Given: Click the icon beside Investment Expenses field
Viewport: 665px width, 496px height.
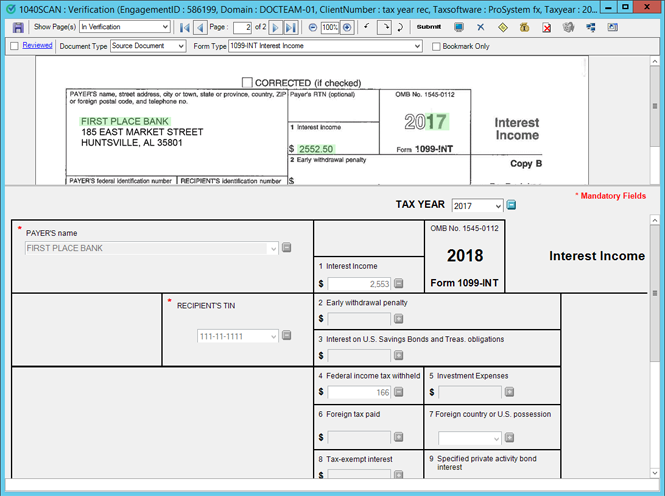Looking at the screenshot, I should (510, 392).
